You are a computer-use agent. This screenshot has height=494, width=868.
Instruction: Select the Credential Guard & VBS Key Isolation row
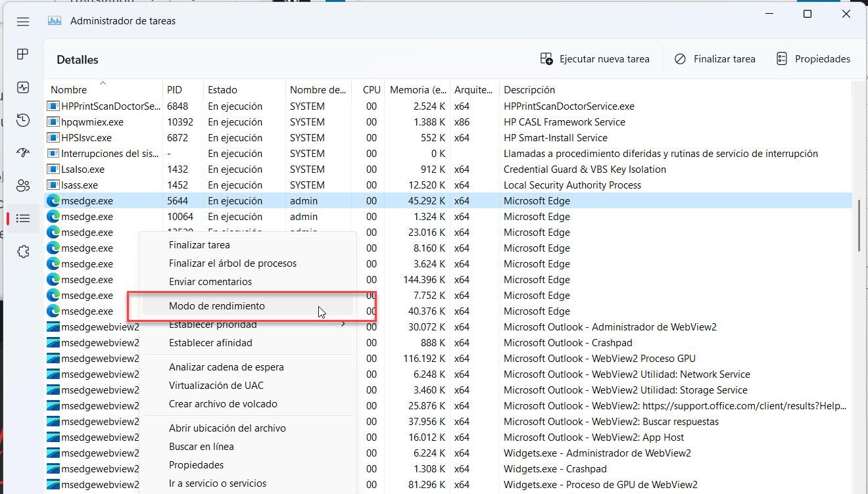pos(448,169)
